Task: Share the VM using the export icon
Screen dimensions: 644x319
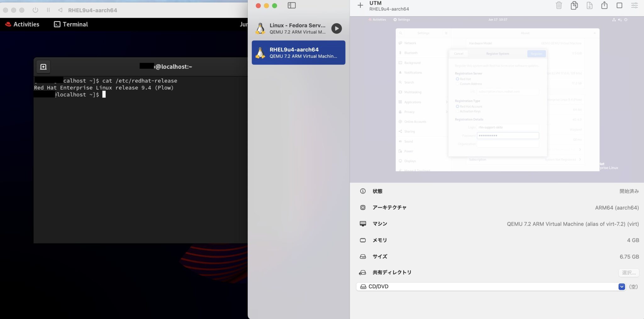Action: pyautogui.click(x=604, y=5)
